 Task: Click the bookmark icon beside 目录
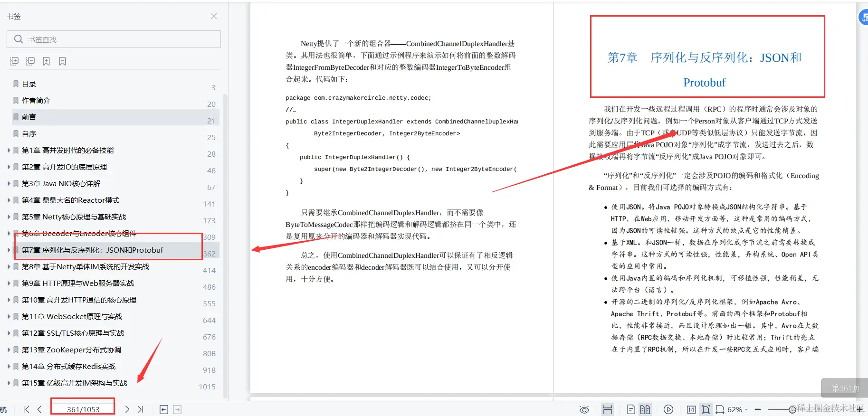(x=16, y=84)
